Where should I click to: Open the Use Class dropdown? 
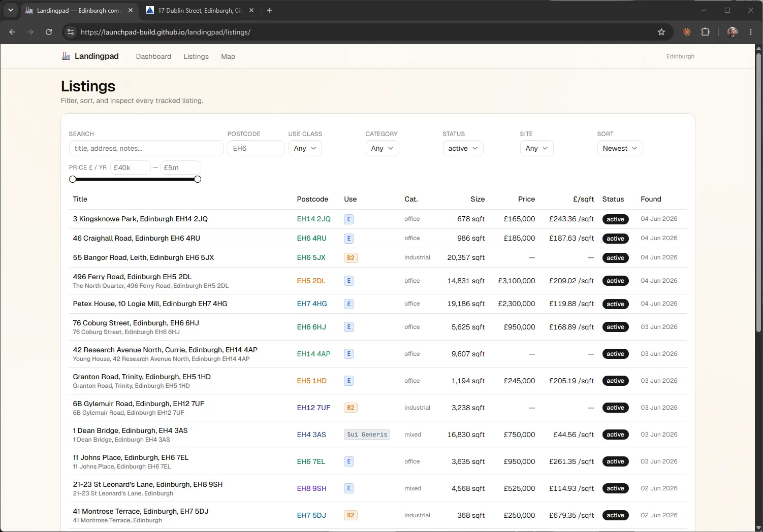tap(305, 148)
